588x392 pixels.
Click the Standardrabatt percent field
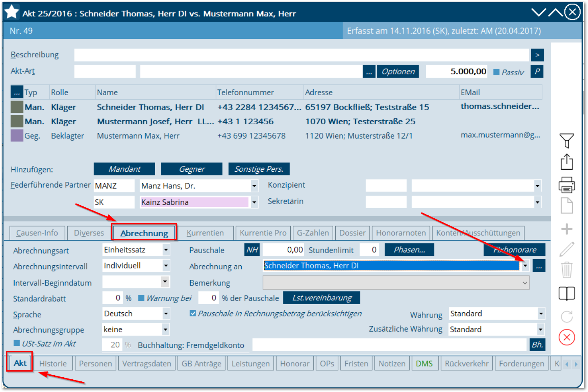click(x=112, y=298)
